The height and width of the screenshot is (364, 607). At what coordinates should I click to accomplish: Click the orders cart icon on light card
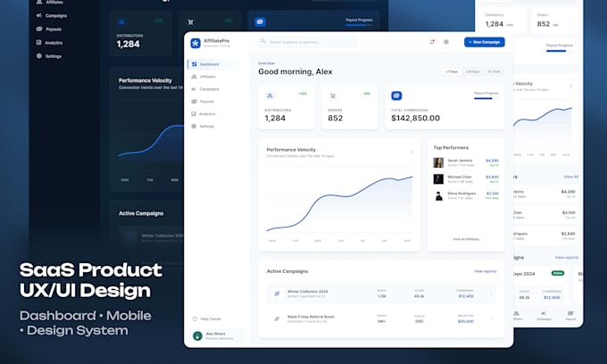(x=333, y=95)
